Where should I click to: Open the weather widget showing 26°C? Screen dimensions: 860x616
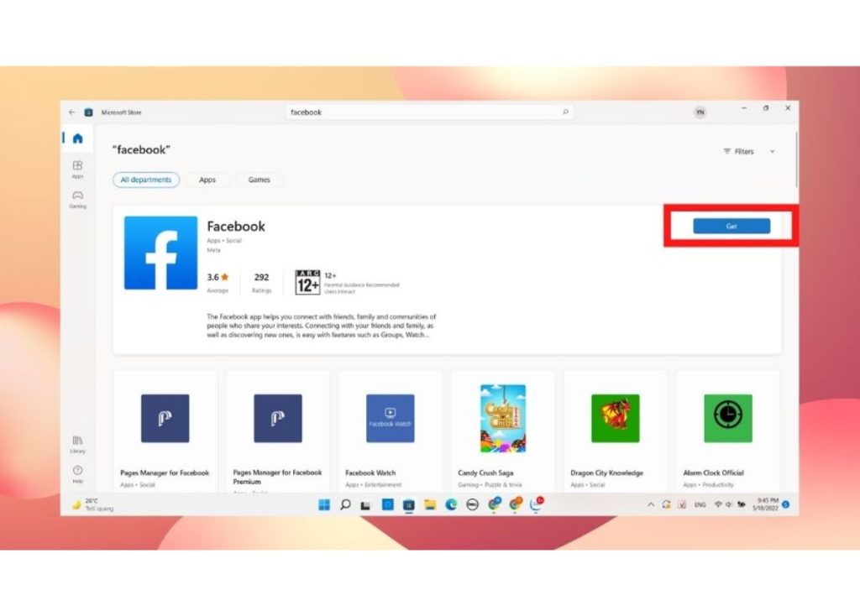(x=92, y=504)
